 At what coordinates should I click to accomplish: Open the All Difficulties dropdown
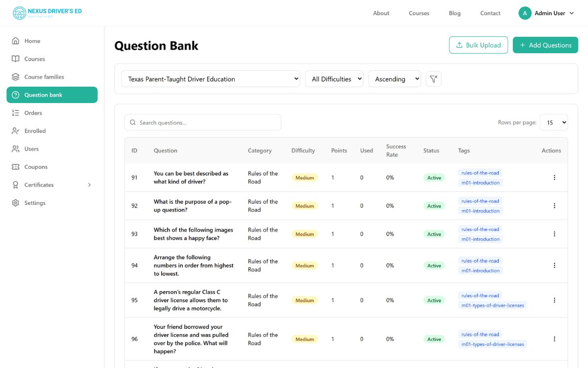click(334, 79)
